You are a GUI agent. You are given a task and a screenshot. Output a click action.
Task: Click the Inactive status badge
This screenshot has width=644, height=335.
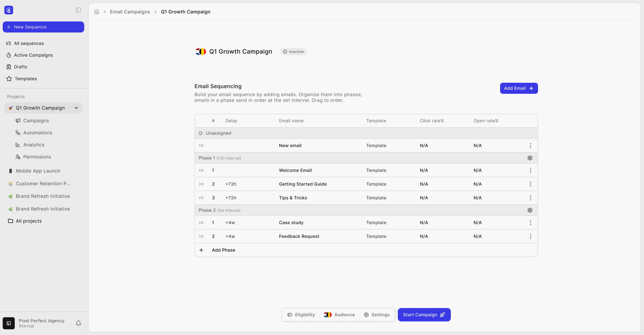point(293,52)
